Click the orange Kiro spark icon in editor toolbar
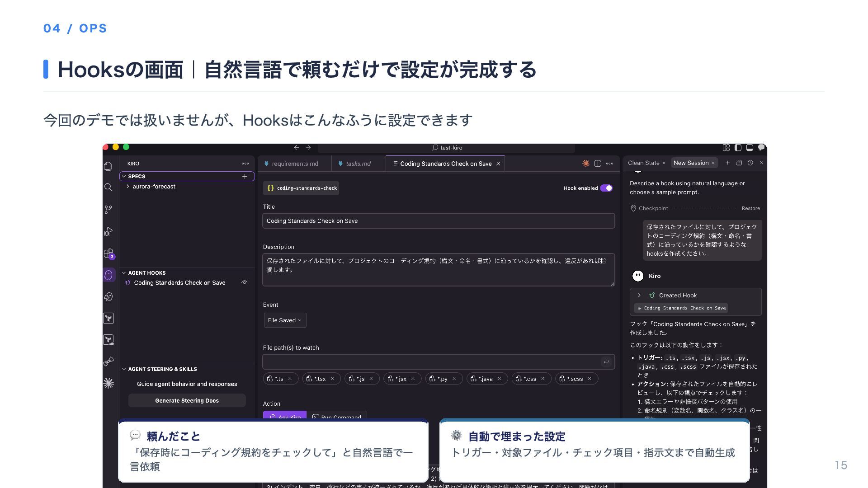The height and width of the screenshot is (488, 868). 586,164
